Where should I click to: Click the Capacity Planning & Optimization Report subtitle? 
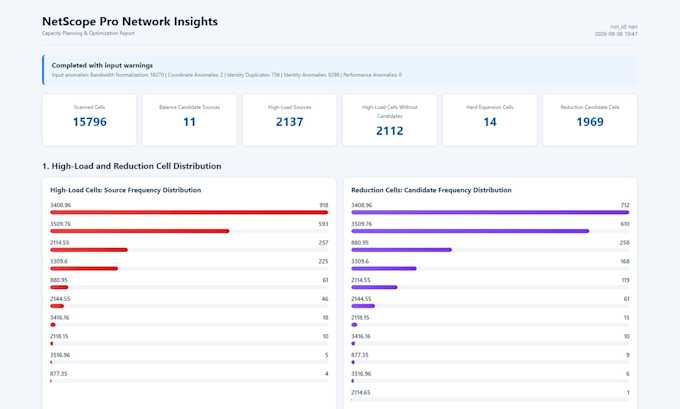tap(88, 33)
